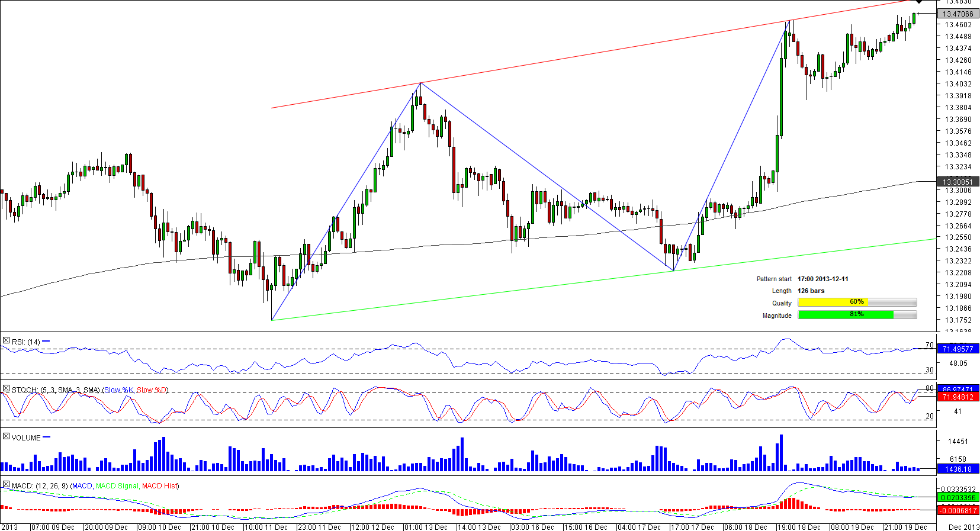This screenshot has height=531, width=980.
Task: Click the moving average price tag 13.30851
Action: 957,182
